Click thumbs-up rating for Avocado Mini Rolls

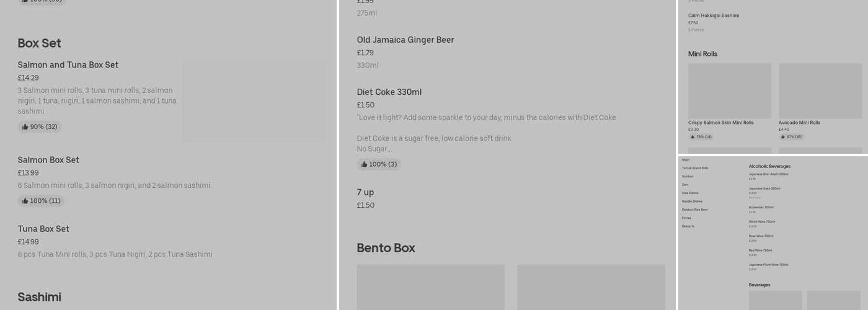[x=791, y=137]
